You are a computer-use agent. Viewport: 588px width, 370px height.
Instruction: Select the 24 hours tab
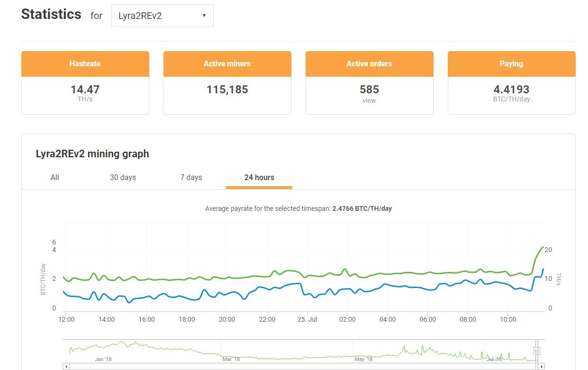(259, 177)
